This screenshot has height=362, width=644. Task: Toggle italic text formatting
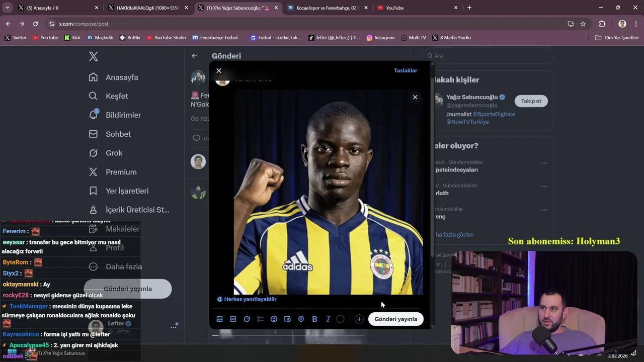(x=328, y=319)
